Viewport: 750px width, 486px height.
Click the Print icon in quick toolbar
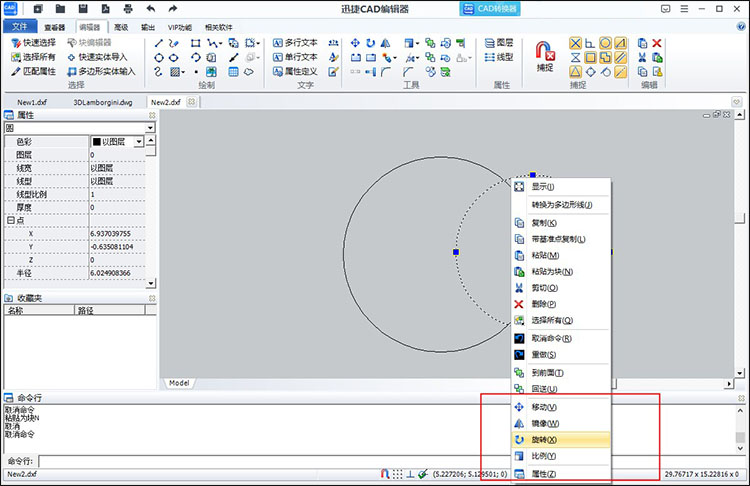(x=128, y=9)
